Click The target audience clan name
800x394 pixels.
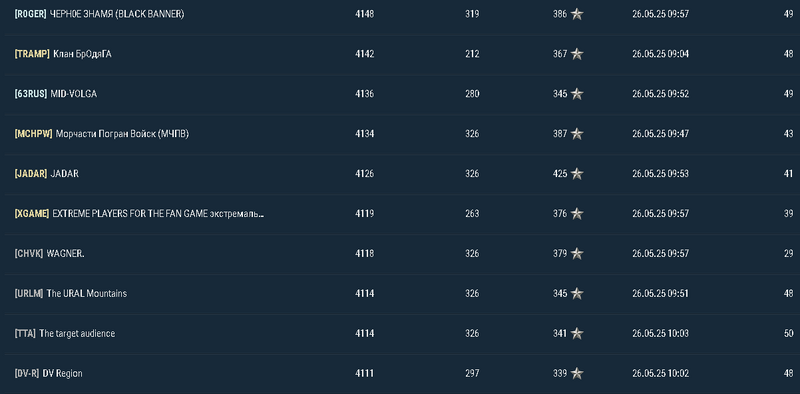[x=77, y=333]
